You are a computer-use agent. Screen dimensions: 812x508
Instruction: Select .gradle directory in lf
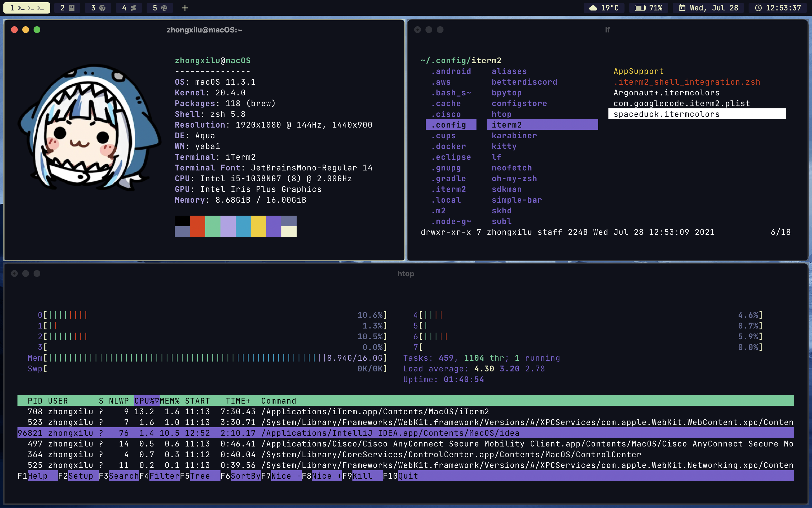[x=449, y=178]
